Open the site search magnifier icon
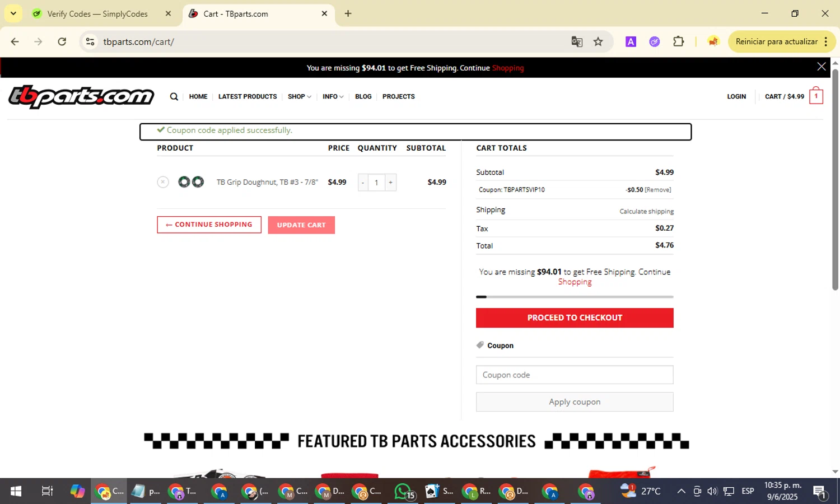Viewport: 840px width, 504px height. [x=174, y=96]
